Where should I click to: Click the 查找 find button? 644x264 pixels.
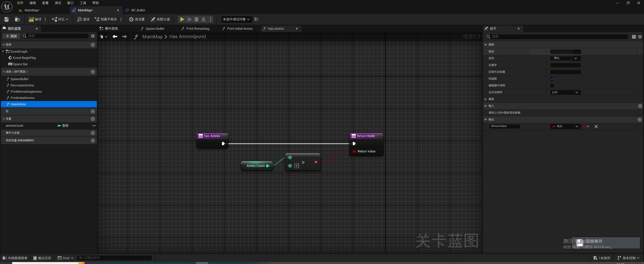coord(83,19)
